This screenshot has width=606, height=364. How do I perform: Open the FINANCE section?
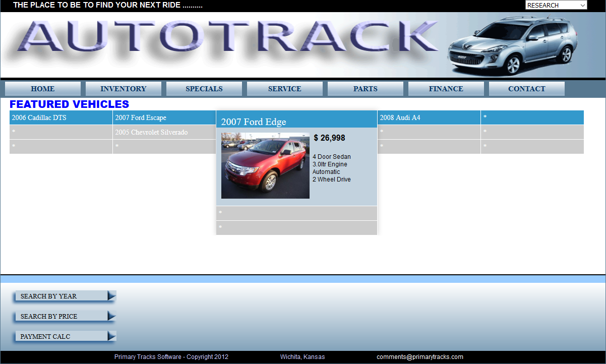coord(446,89)
